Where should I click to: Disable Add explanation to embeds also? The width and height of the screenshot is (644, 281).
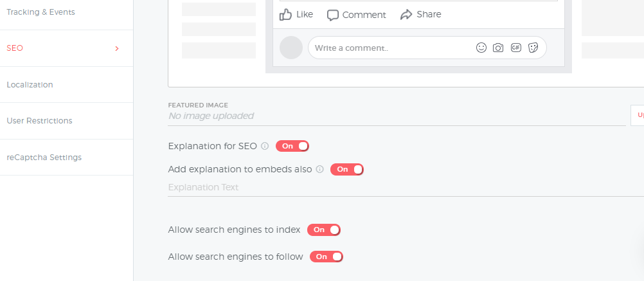(x=347, y=169)
